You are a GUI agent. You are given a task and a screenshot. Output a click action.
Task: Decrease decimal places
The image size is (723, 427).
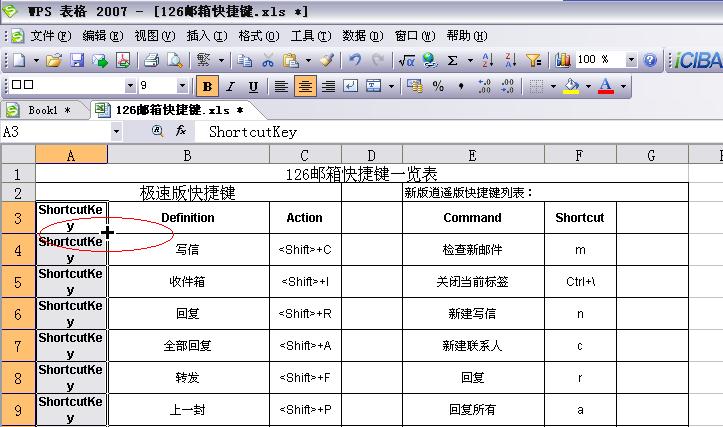click(507, 86)
